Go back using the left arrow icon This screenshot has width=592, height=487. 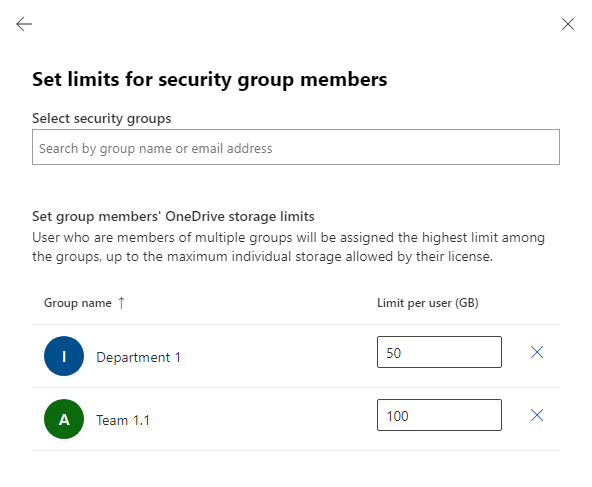click(24, 24)
